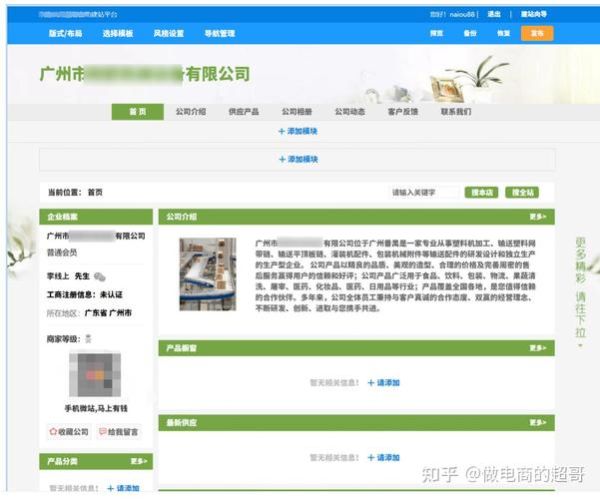The height and width of the screenshot is (499, 600).
Task: Switch to the 联系我们 tab
Action: coord(456,112)
